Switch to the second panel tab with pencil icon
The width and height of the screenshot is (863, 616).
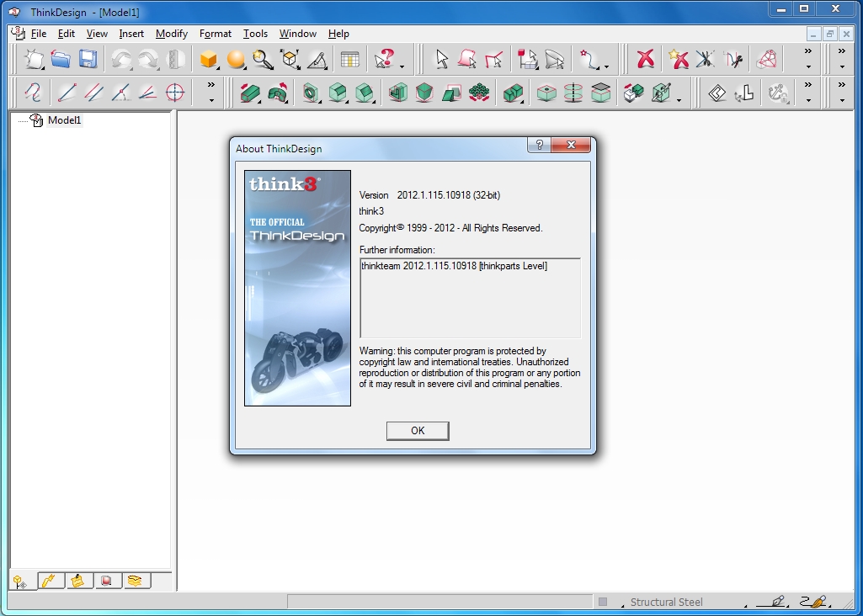(51, 581)
